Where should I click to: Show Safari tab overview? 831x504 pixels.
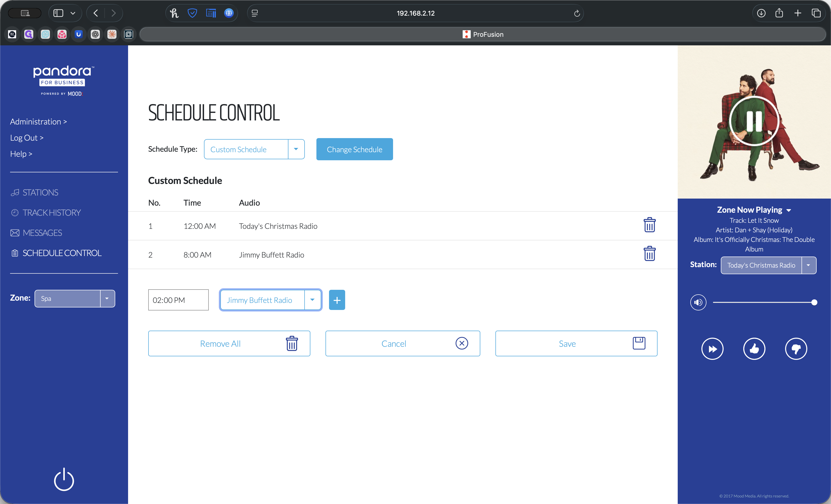pos(816,13)
